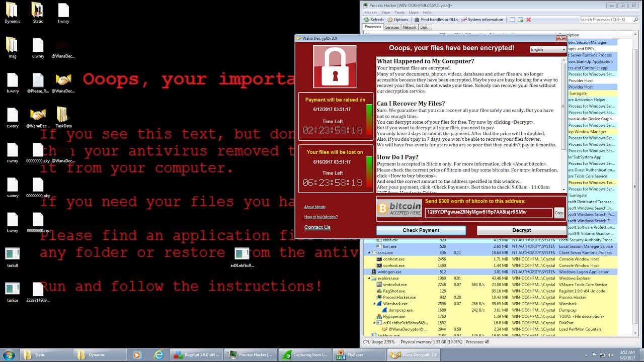The width and height of the screenshot is (644, 362).
Task: Open the msg folder on the desktop
Action: click(x=12, y=48)
